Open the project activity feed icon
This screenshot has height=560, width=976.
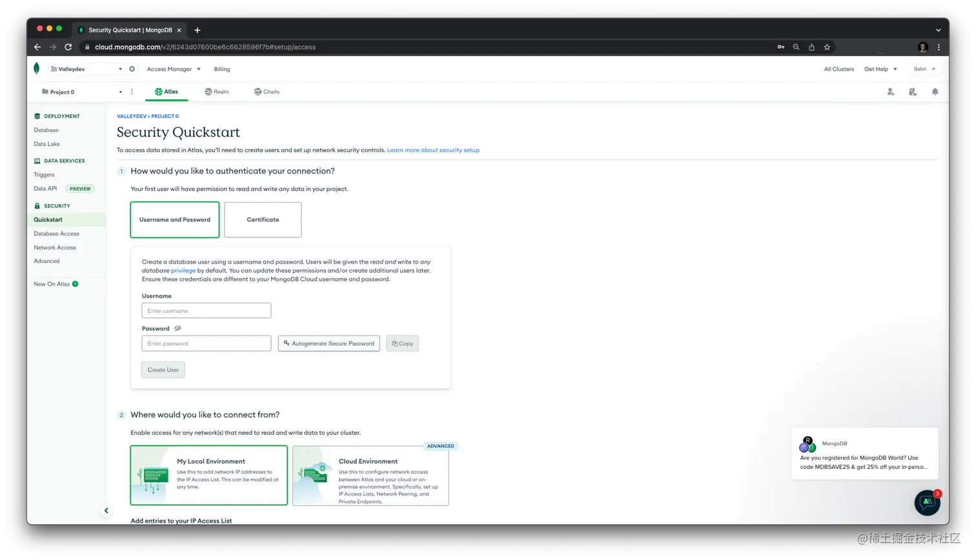(x=913, y=92)
